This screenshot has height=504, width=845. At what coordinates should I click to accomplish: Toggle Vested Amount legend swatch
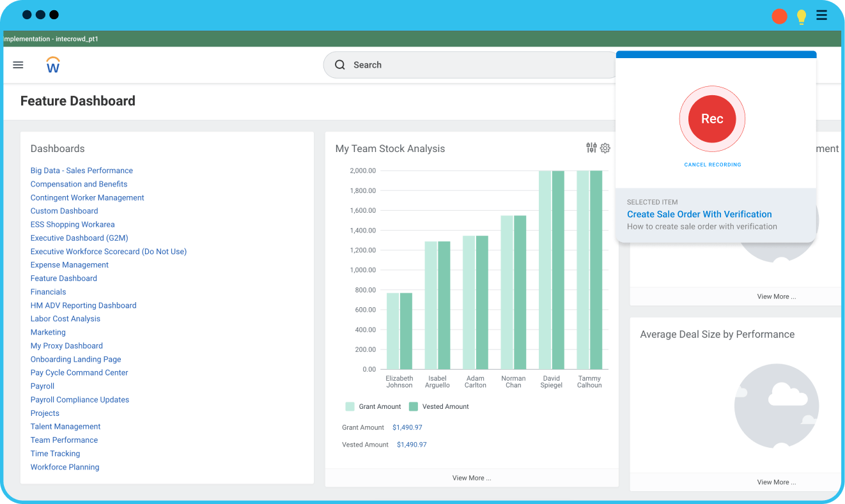[x=413, y=406]
